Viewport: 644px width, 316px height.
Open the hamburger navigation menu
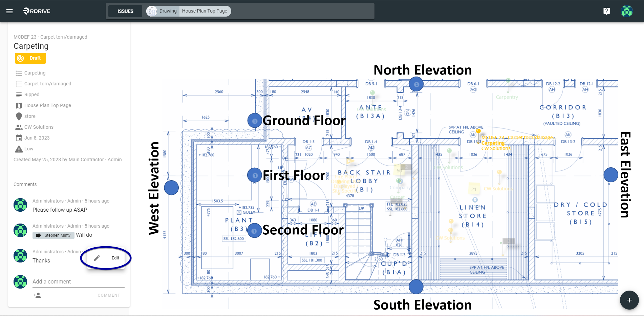point(9,11)
